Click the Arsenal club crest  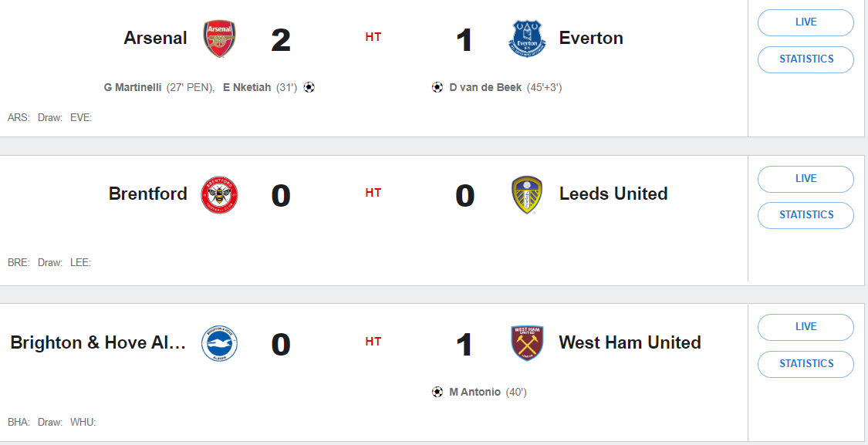coord(219,39)
